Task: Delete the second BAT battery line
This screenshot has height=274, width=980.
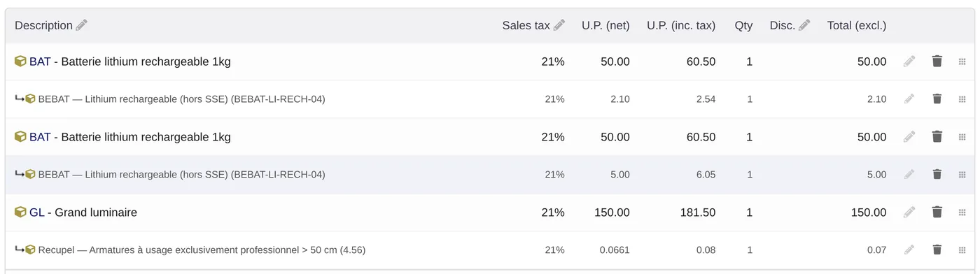Action: [937, 137]
